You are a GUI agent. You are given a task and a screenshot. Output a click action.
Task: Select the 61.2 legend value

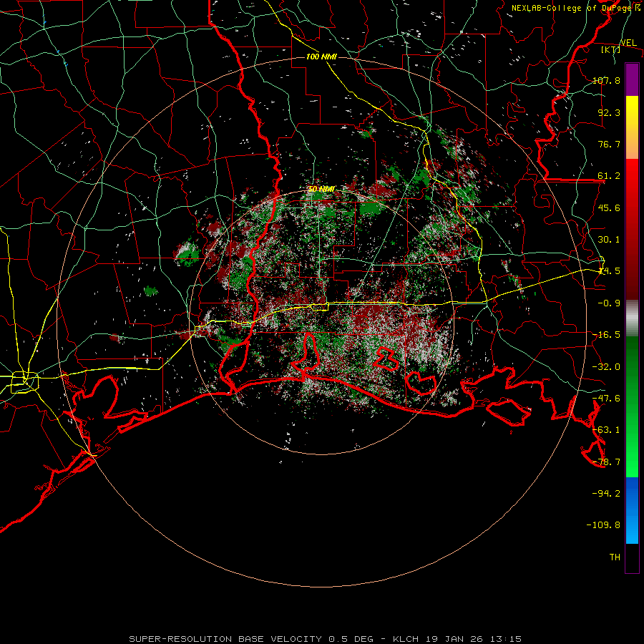click(609, 176)
